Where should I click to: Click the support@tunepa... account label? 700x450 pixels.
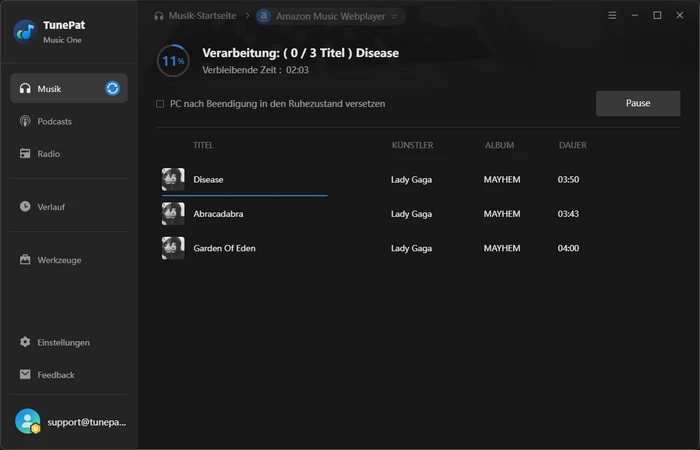(x=87, y=422)
